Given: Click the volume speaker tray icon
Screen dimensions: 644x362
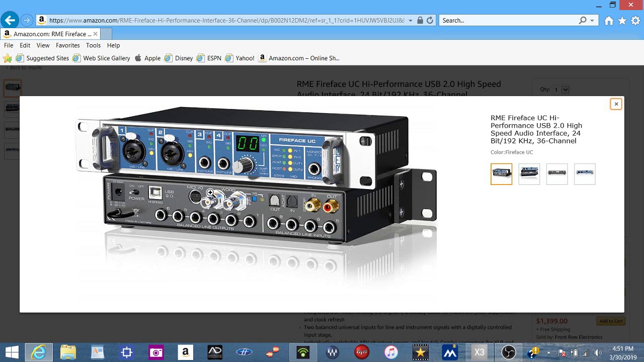Looking at the screenshot, I should tap(598, 352).
